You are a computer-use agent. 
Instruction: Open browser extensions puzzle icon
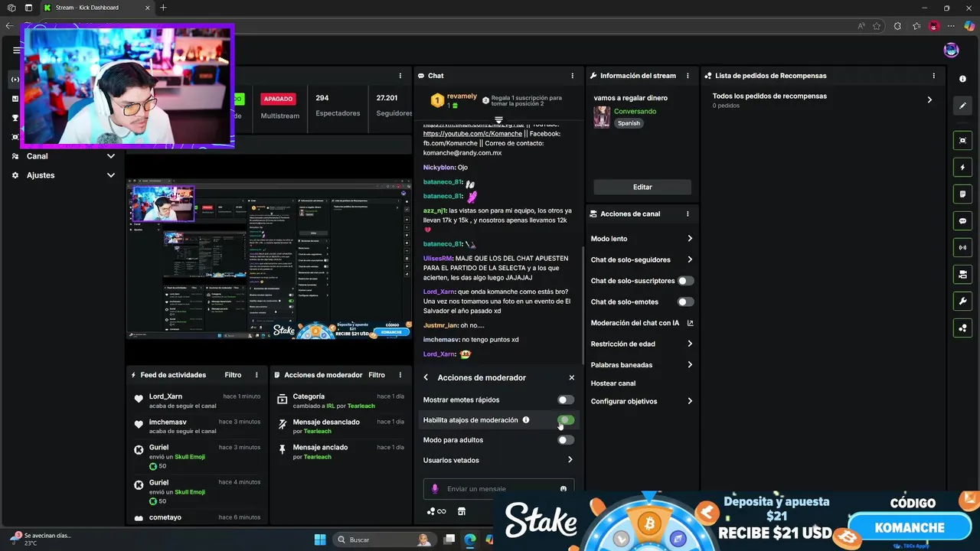tap(898, 26)
